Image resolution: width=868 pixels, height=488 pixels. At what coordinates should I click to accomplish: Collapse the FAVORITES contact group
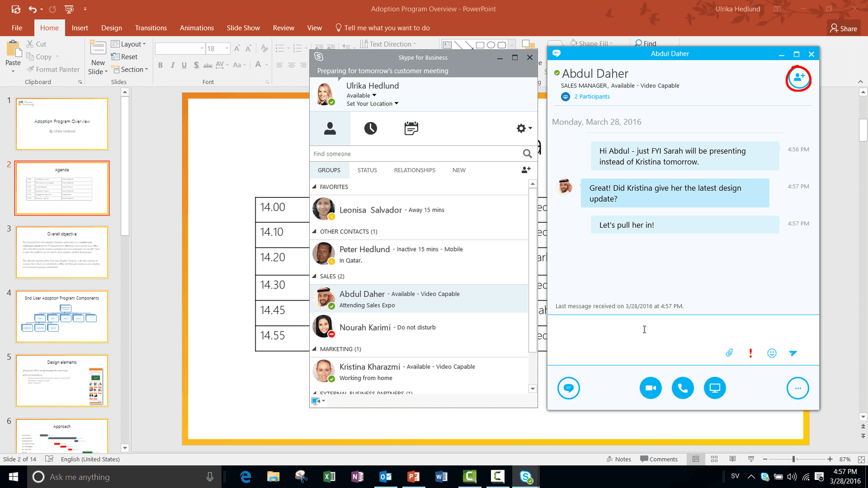click(x=315, y=187)
